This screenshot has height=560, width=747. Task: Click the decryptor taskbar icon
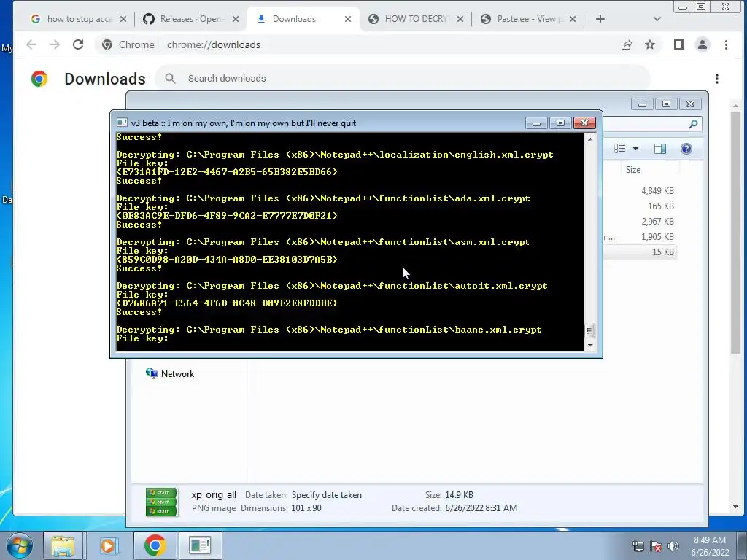tap(200, 545)
